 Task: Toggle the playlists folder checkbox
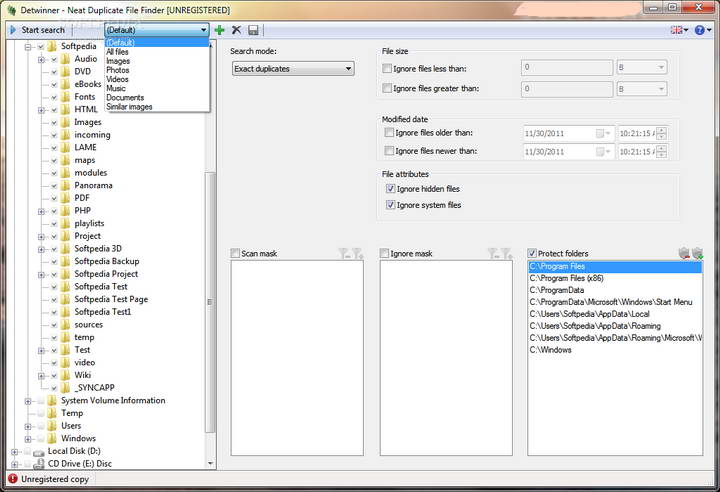(x=54, y=224)
